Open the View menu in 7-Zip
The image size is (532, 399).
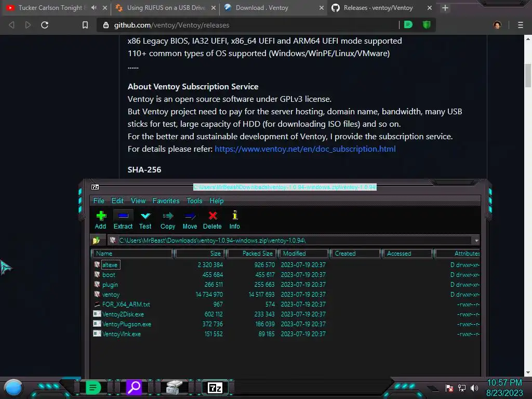[138, 201]
